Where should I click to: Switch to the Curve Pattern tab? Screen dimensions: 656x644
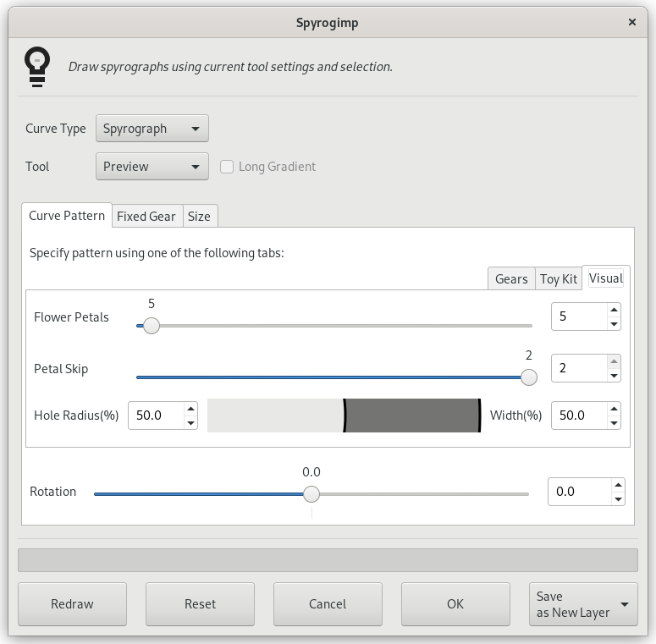tap(67, 216)
